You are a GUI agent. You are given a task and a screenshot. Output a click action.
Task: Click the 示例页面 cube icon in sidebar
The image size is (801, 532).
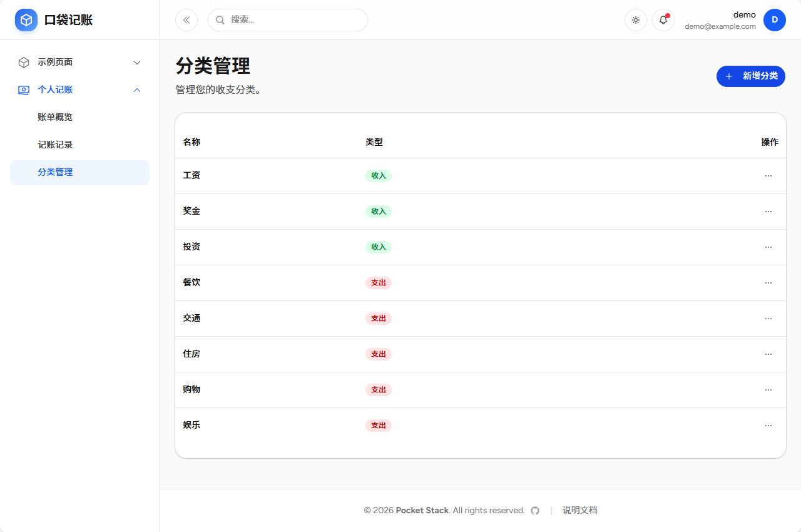coord(23,62)
